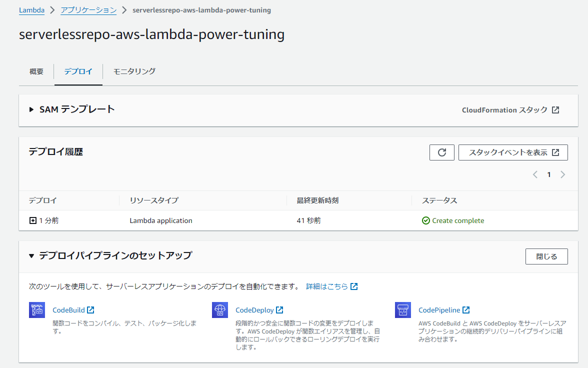588x368 pixels.
Task: Click external link icon next to CodeDeploy
Action: (280, 310)
